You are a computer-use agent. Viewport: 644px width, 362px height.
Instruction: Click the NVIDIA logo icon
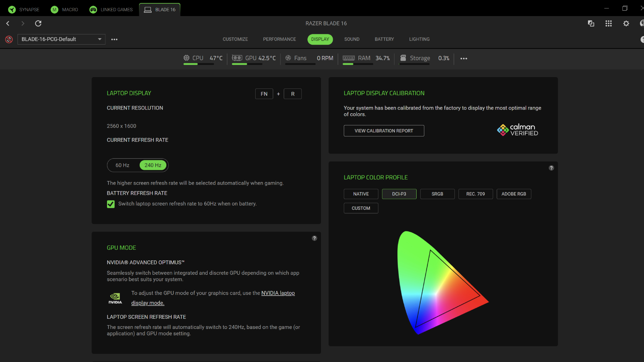[x=115, y=298]
